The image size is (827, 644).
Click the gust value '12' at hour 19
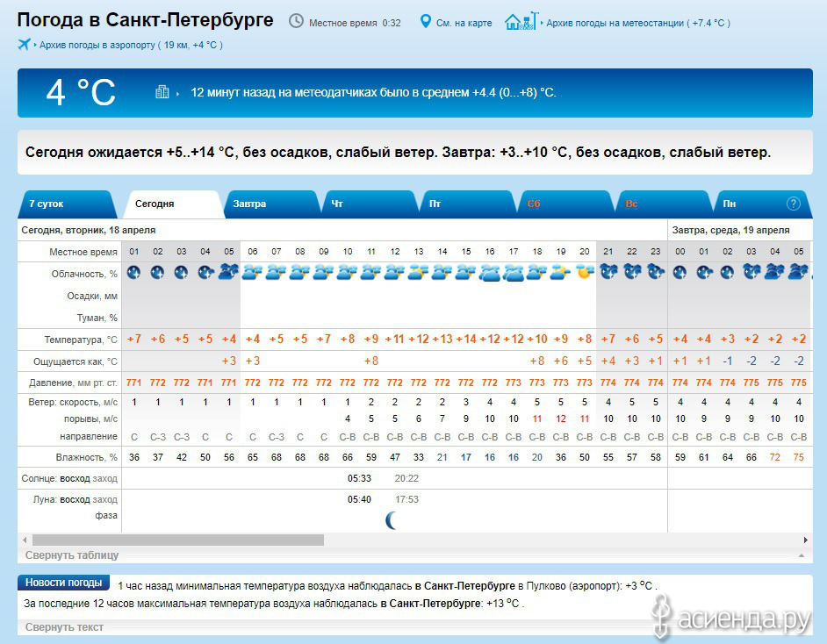tap(560, 419)
